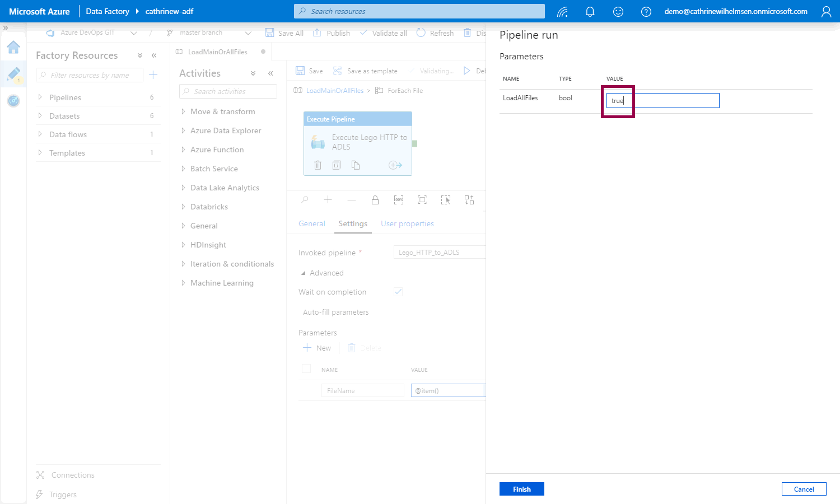Image resolution: width=840 pixels, height=504 pixels.
Task: Expand Move & transform activities group
Action: 183,112
